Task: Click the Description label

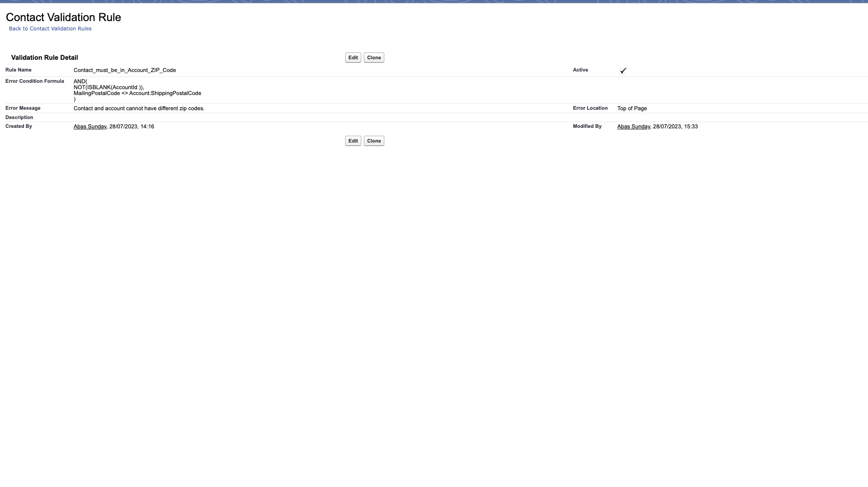Action: click(19, 117)
